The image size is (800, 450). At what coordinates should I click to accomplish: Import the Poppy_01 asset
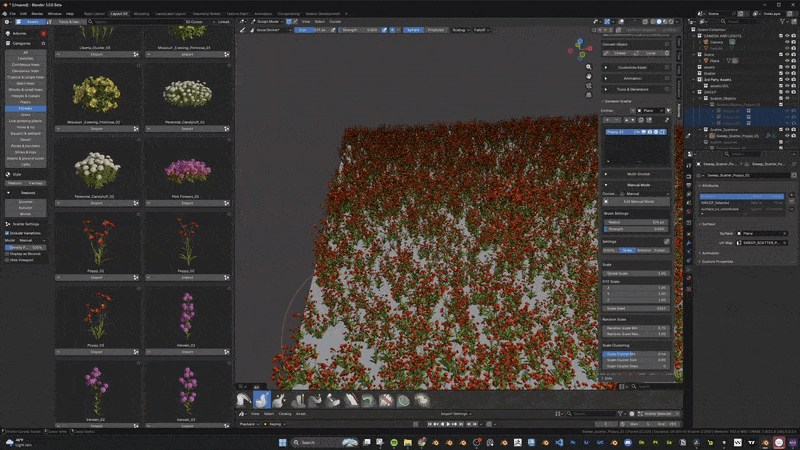point(96,278)
